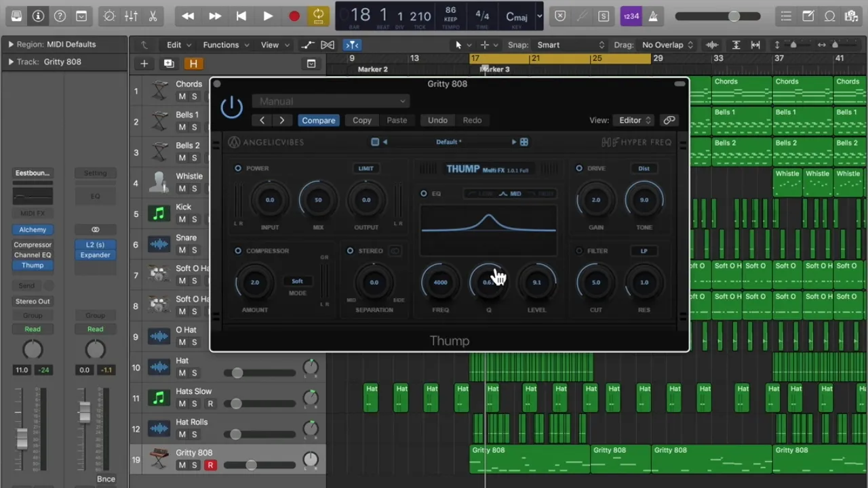868x488 pixels.
Task: Toggle the COMPRESSOR section on
Action: pyautogui.click(x=238, y=251)
